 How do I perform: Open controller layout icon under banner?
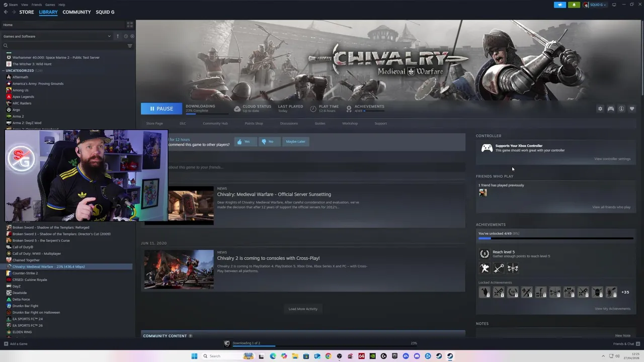pyautogui.click(x=611, y=109)
